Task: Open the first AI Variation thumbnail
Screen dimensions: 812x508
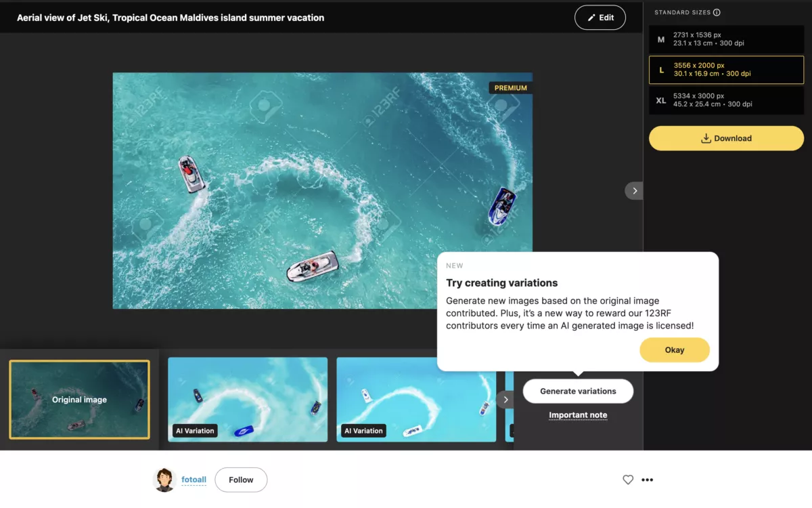Action: (248, 400)
